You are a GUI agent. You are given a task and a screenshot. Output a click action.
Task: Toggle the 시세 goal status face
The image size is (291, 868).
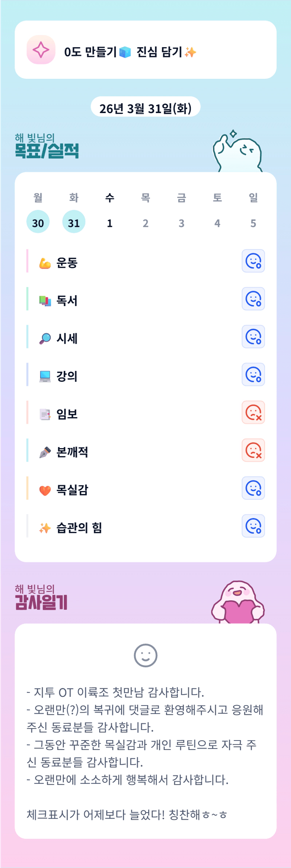click(253, 337)
